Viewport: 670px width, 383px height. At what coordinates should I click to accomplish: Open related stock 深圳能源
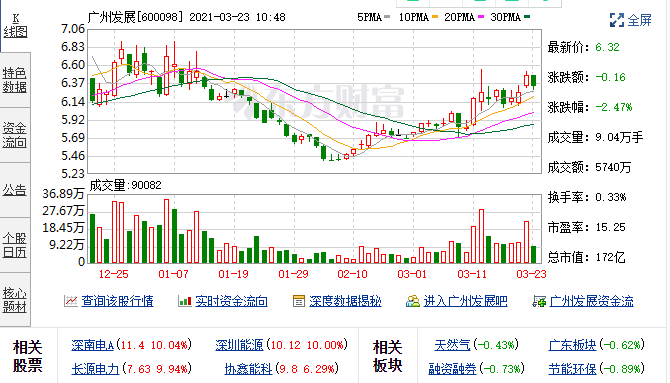(x=239, y=345)
